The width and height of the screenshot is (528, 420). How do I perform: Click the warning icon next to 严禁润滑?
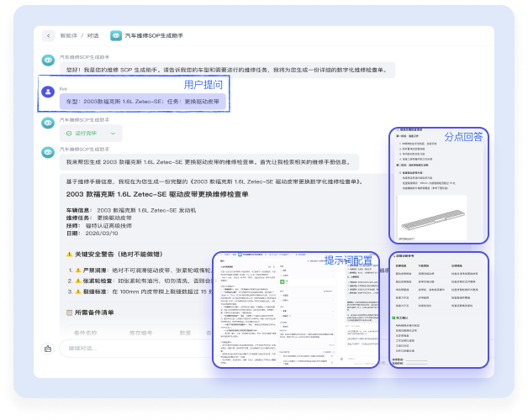pyautogui.click(x=78, y=270)
